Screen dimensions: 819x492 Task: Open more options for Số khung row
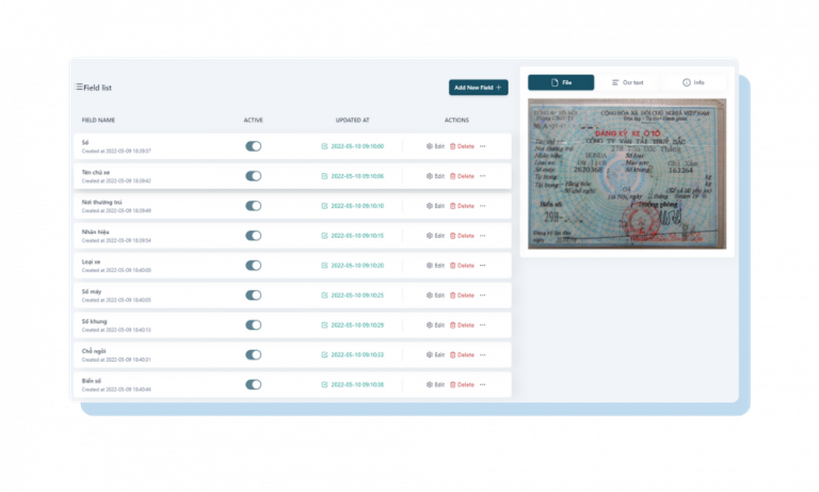[x=483, y=325]
